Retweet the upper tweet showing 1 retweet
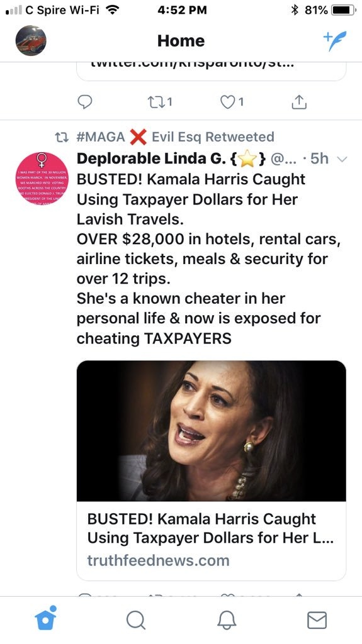 tap(159, 102)
